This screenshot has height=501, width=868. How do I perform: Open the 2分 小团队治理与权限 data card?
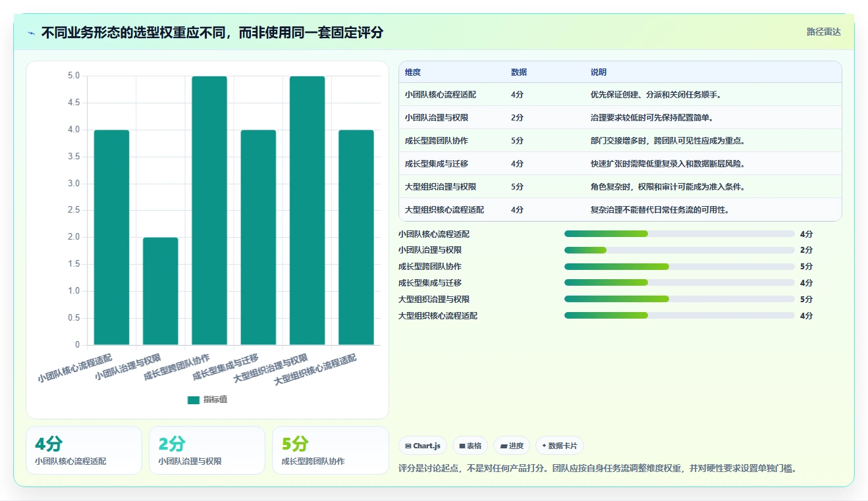(x=207, y=450)
